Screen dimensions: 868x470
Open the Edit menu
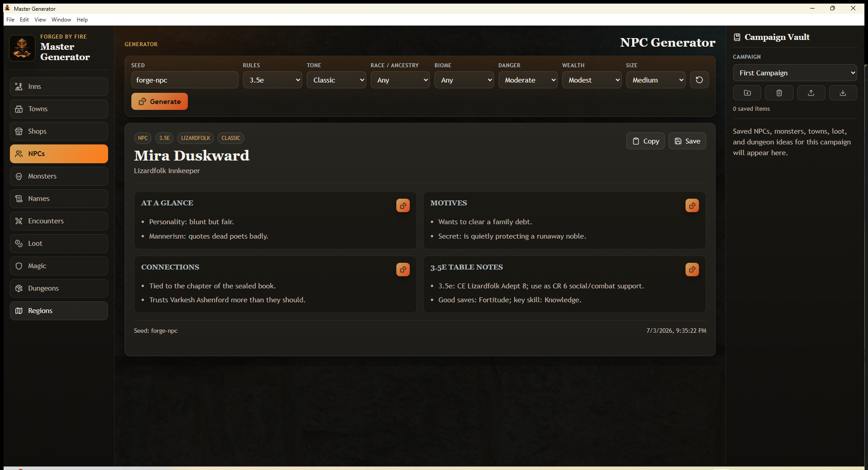(x=24, y=20)
